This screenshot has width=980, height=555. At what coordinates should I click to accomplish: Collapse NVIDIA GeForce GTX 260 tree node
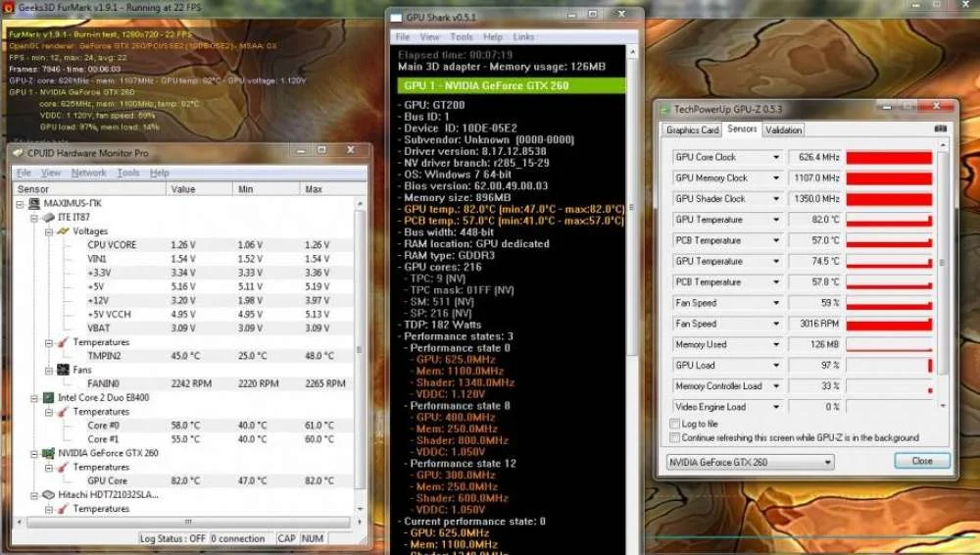34,454
